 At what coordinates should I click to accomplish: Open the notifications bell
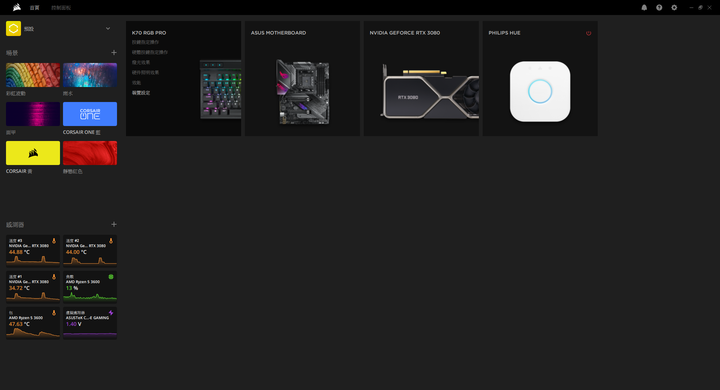[644, 7]
